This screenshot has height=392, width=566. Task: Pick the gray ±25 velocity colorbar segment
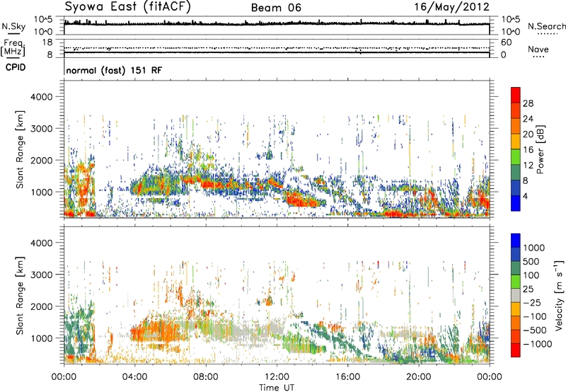[x=516, y=295]
